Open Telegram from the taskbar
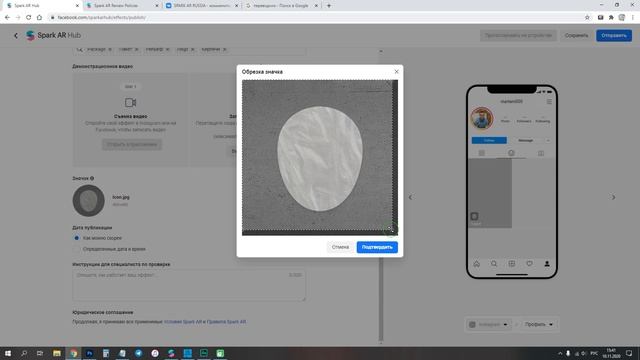This screenshot has width=640, height=360. coord(138,353)
